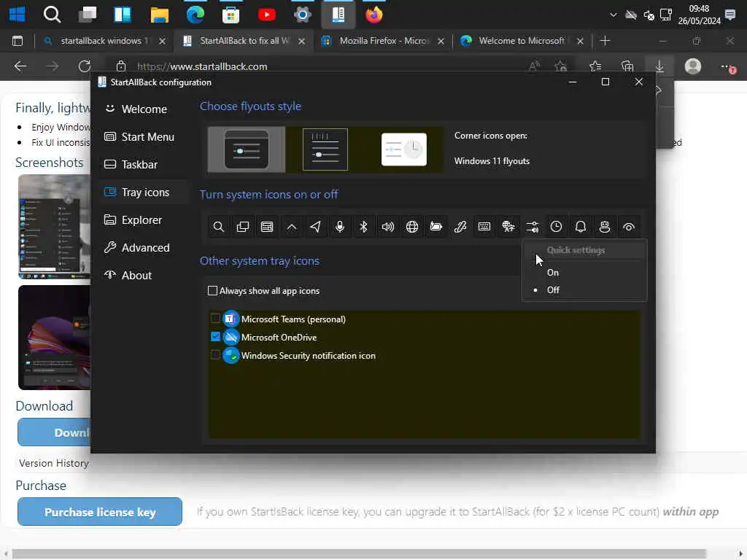Check Microsoft Teams (personal) tray icon
The height and width of the screenshot is (560, 747).
click(215, 319)
